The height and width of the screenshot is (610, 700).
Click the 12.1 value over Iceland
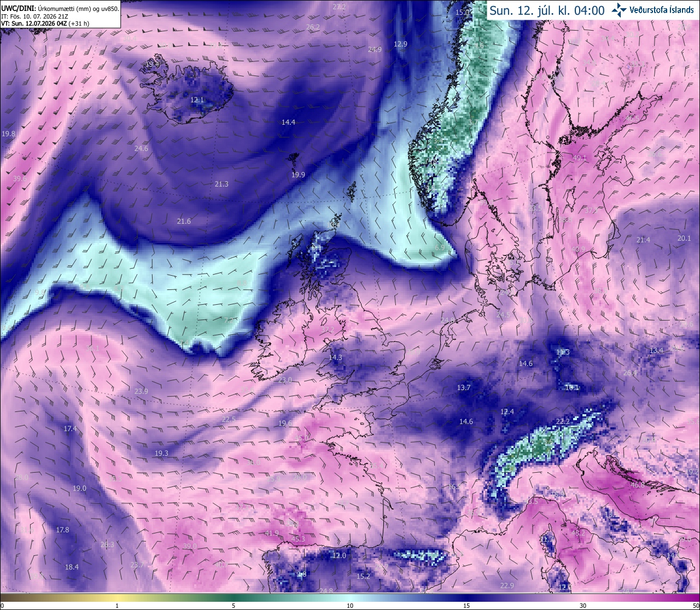(197, 100)
